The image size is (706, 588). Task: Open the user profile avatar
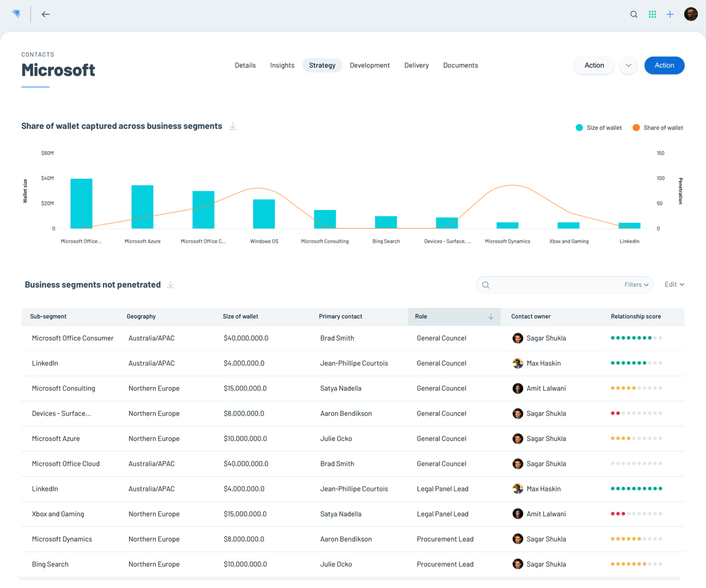coord(691,14)
